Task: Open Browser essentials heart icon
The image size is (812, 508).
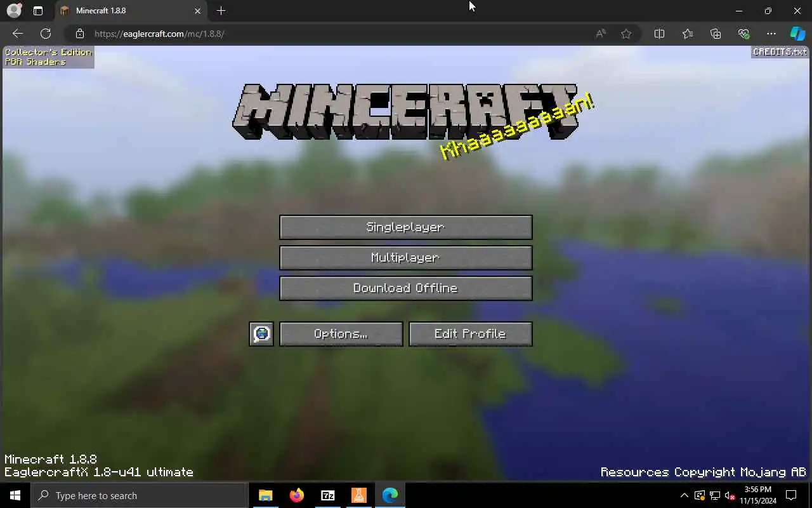Action: click(x=743, y=34)
